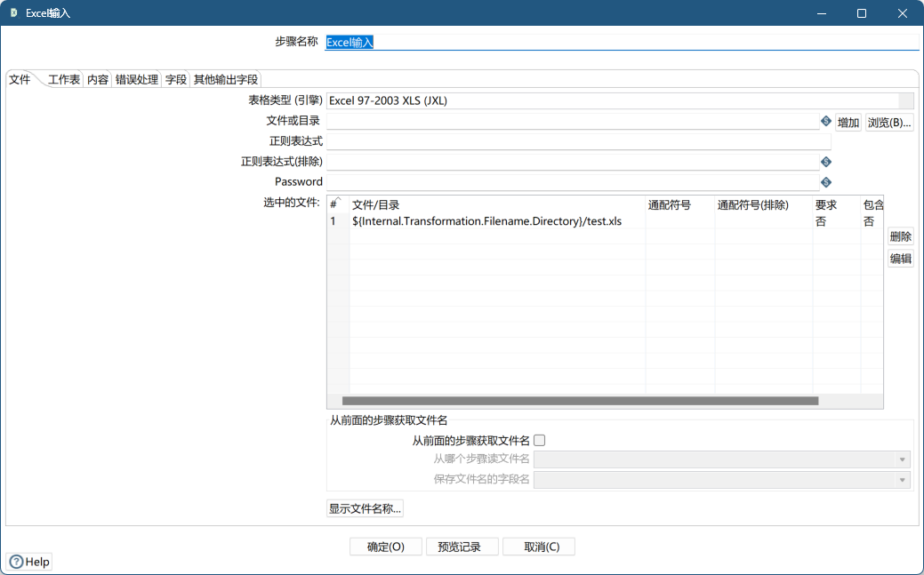Expand 从哪个步骤读文件名 dropdown

(x=903, y=459)
